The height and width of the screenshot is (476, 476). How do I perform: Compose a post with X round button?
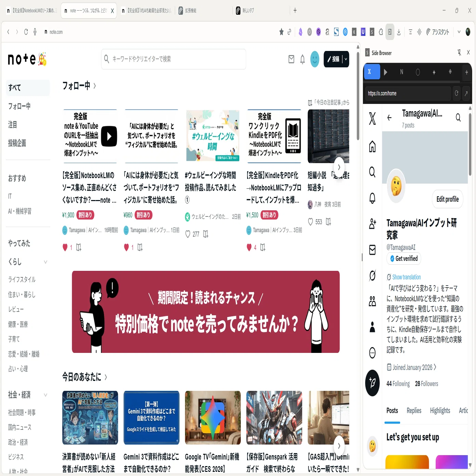pos(372,383)
